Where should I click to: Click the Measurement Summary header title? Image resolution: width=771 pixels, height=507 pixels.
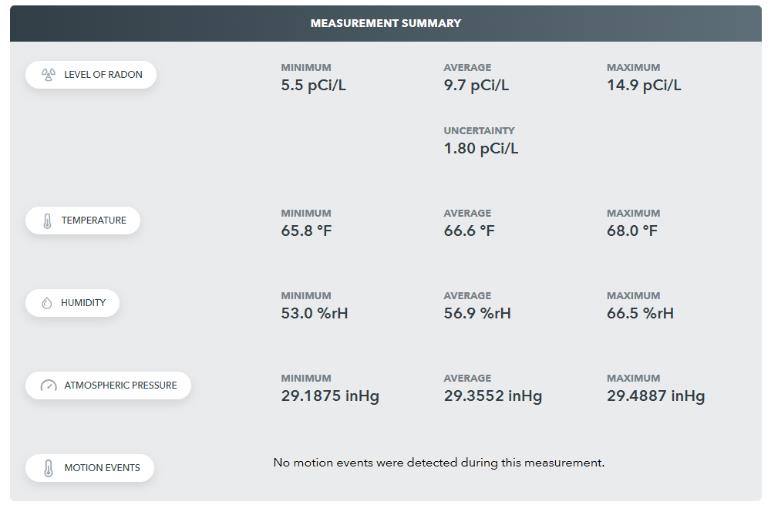coord(385,23)
